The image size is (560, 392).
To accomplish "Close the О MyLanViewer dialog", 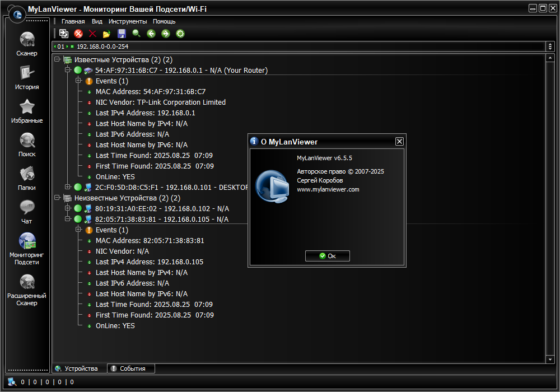I will [x=399, y=142].
